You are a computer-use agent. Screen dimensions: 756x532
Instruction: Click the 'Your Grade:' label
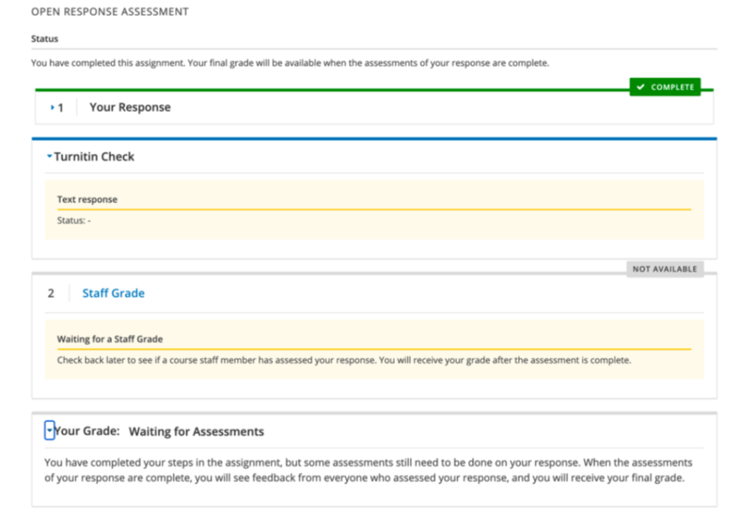87,431
